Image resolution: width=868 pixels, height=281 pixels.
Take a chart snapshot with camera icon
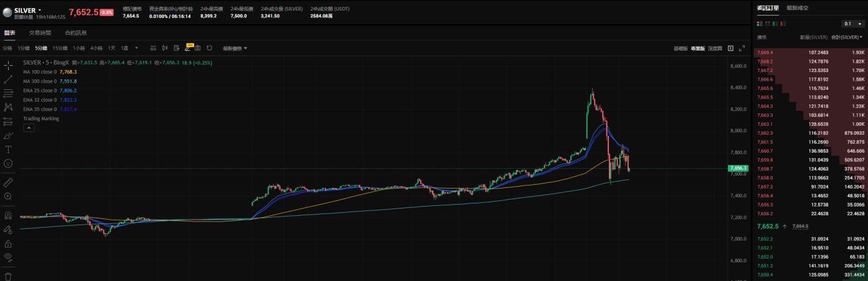coord(198,48)
